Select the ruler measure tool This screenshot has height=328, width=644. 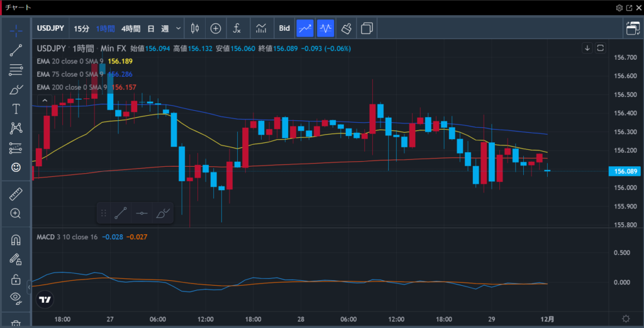pyautogui.click(x=16, y=195)
